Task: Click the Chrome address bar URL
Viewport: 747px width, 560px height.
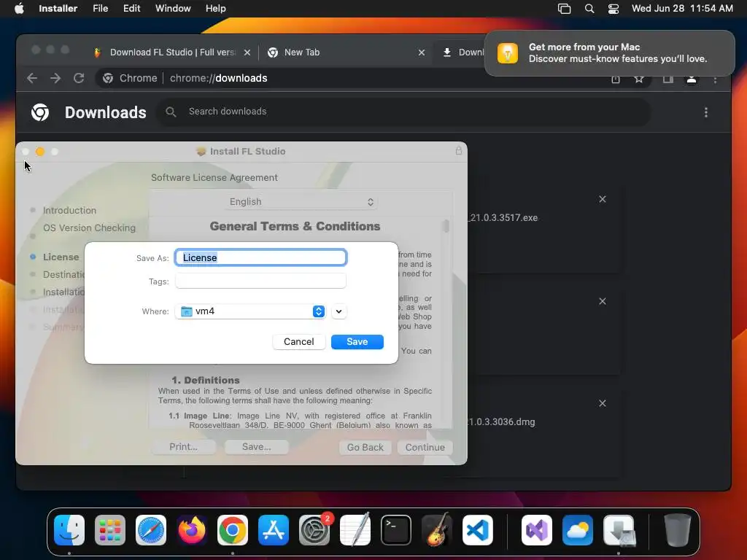Action: pyautogui.click(x=218, y=78)
